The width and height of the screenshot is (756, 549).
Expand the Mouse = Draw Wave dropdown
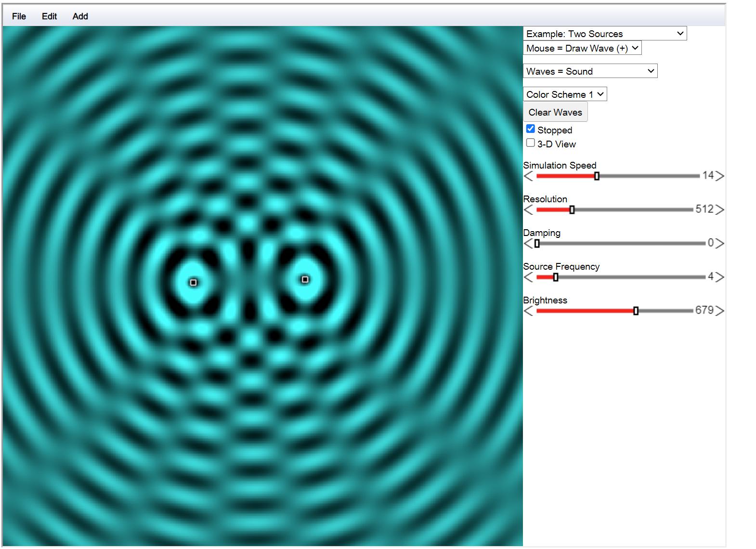click(582, 48)
